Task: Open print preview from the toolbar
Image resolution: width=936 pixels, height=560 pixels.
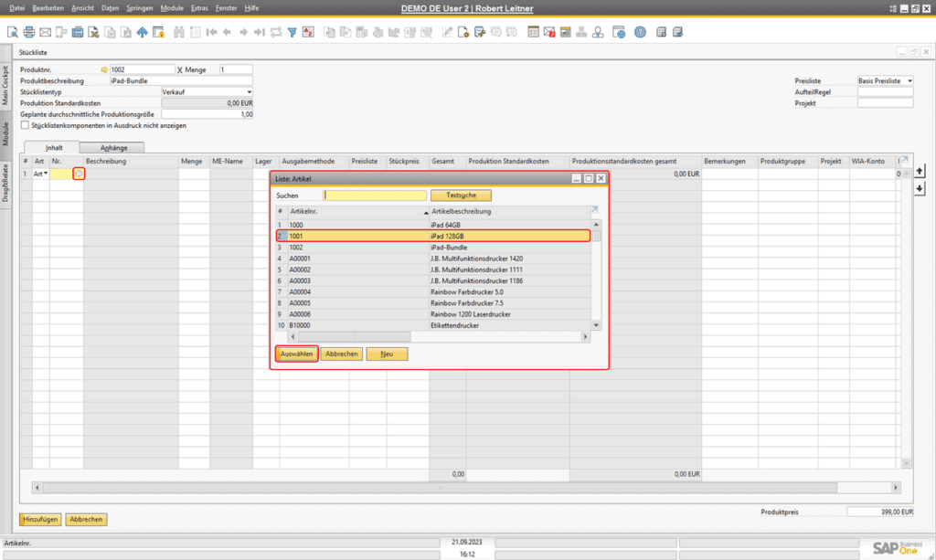Action: pyautogui.click(x=13, y=32)
